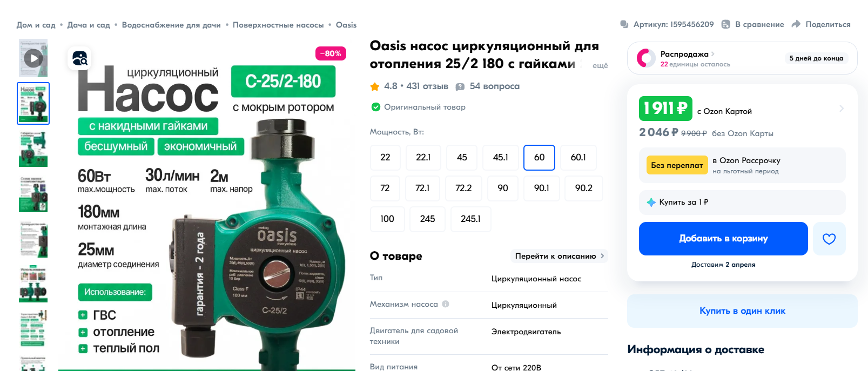Open 'Поверхностные насосы' breadcrumb
The image size is (868, 371).
(x=278, y=25)
